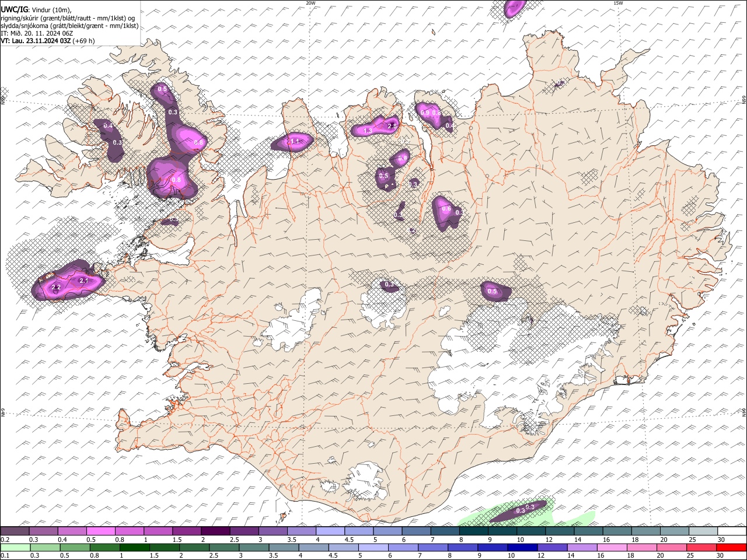This screenshot has width=747, height=560.
Task: Select the light gray snow swatch labeled 25
Action: click(x=703, y=531)
